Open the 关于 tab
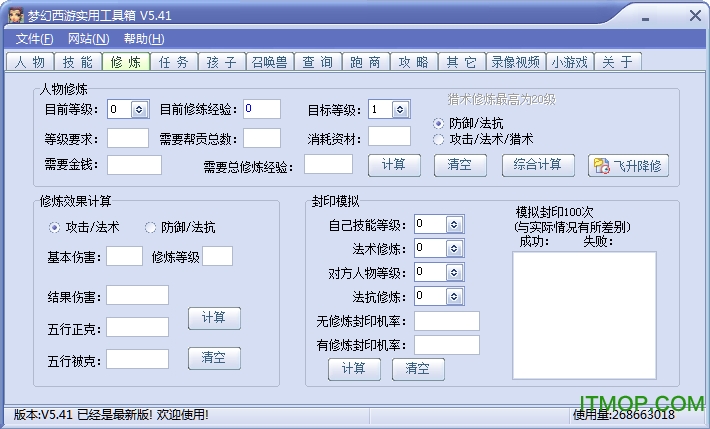 click(x=618, y=62)
